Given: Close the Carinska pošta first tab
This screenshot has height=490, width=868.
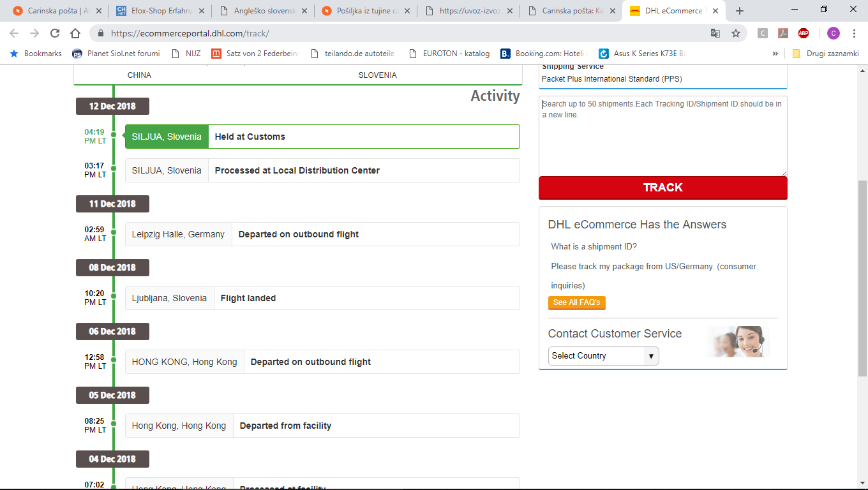Looking at the screenshot, I should 98,11.
